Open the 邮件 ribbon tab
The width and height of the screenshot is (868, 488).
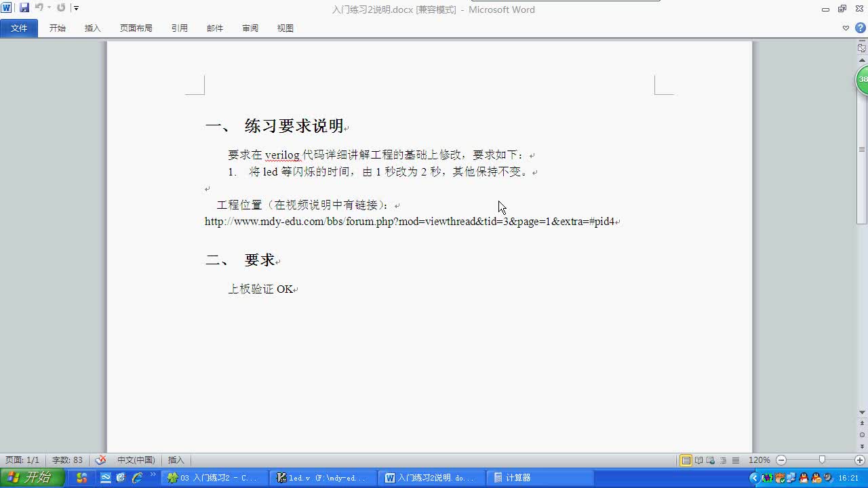(x=215, y=28)
